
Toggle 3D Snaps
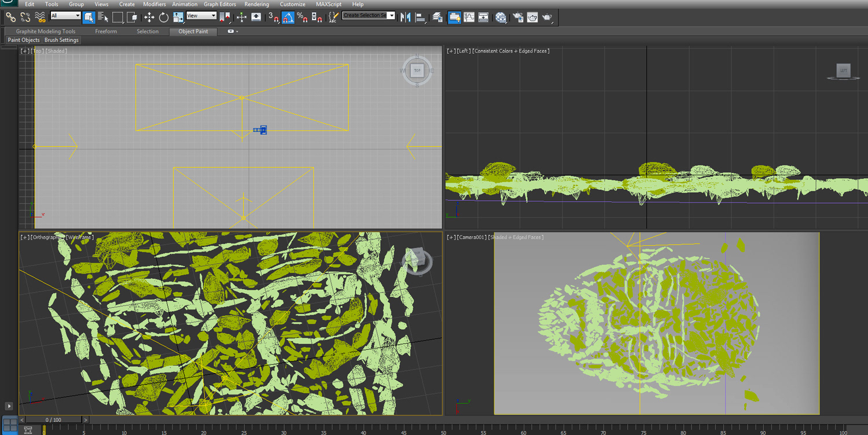[x=274, y=17]
